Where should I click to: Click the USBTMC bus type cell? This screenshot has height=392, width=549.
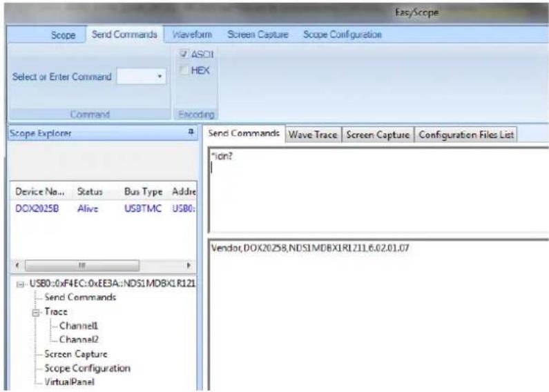point(143,208)
